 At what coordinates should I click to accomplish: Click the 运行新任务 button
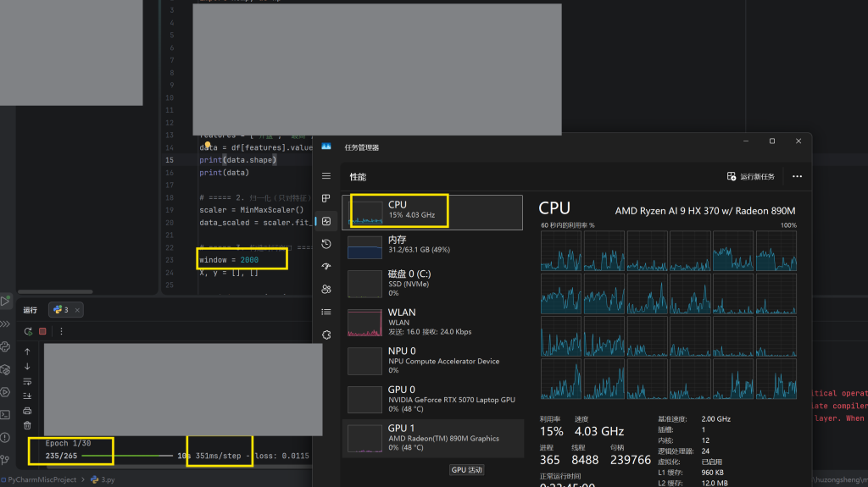751,176
